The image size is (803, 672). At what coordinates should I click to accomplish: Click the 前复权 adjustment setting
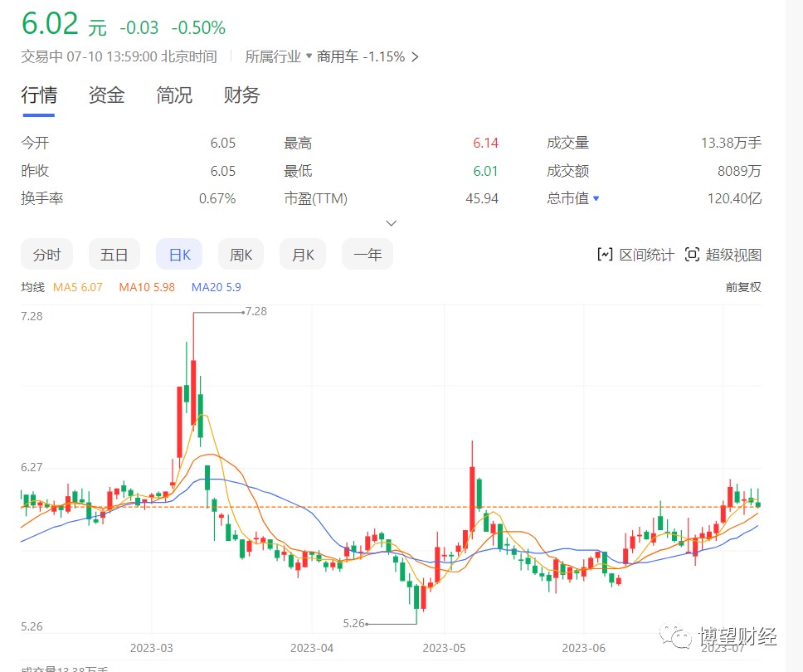pos(743,287)
